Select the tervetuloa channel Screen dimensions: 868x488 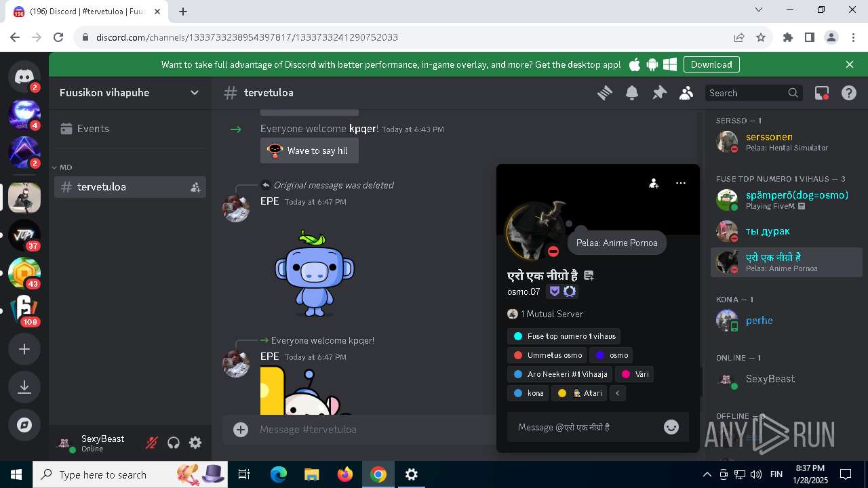coord(130,187)
